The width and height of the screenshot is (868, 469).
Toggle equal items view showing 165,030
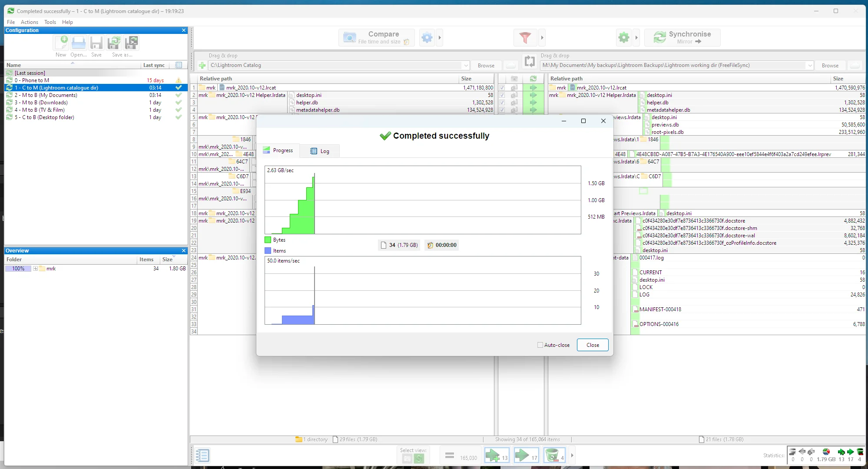[x=461, y=456]
